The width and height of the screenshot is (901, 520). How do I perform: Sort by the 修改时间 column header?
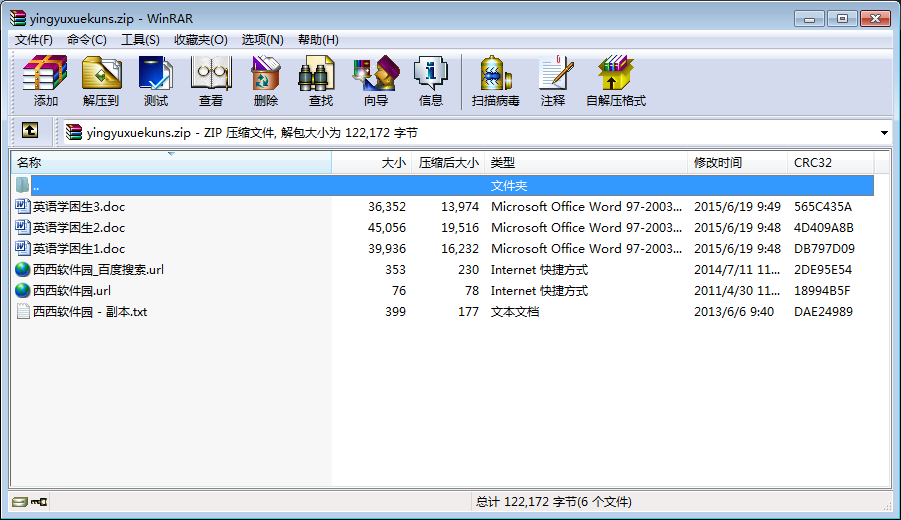737,163
